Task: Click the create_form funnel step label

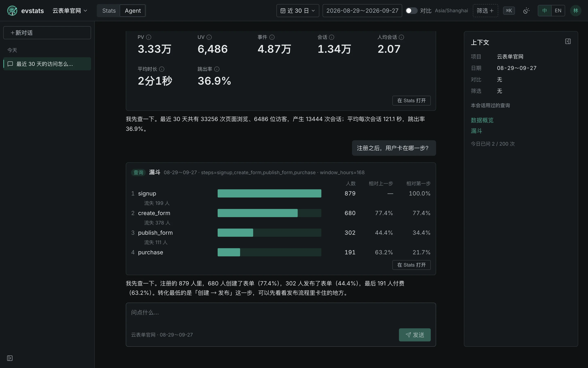Action: [154, 213]
